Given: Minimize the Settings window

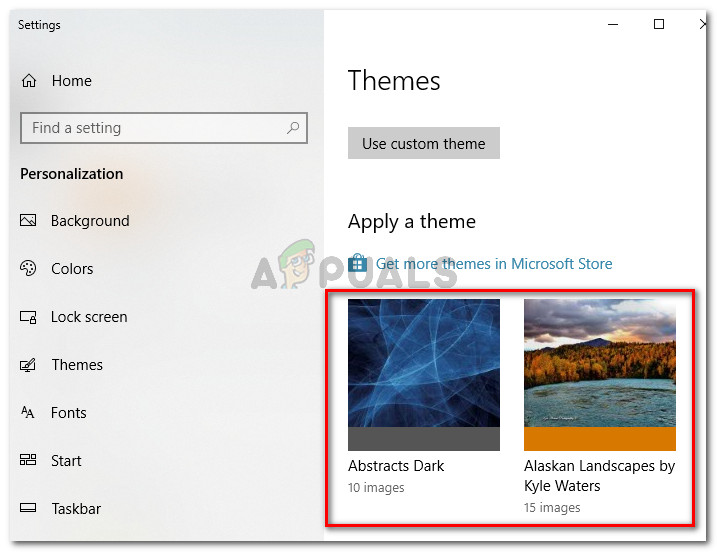Looking at the screenshot, I should [613, 24].
